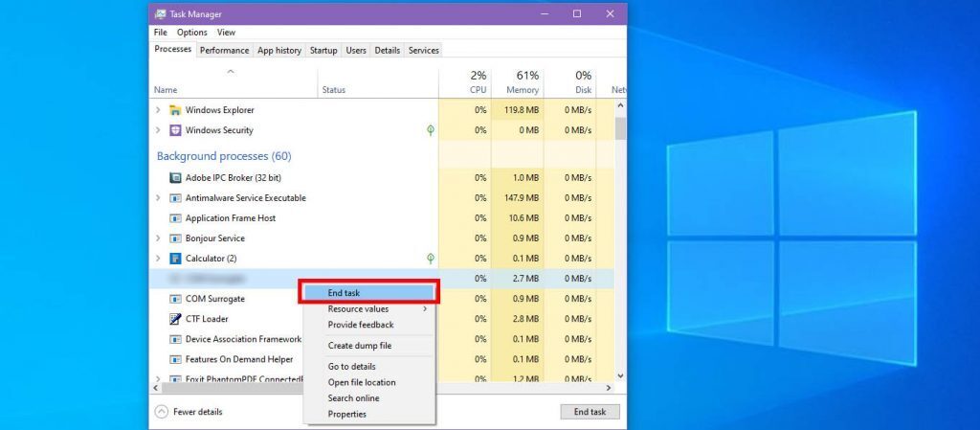Select the Processes tab
This screenshot has height=430, width=980.
[173, 50]
